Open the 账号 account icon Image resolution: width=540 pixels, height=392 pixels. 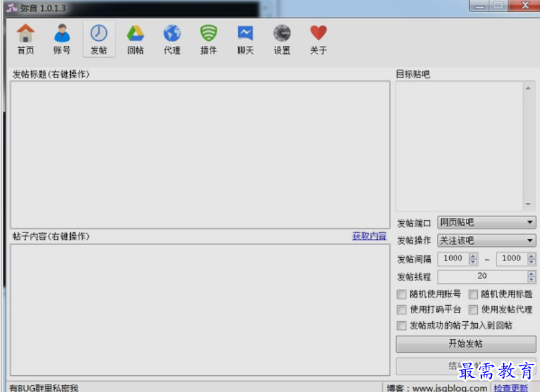click(x=62, y=39)
